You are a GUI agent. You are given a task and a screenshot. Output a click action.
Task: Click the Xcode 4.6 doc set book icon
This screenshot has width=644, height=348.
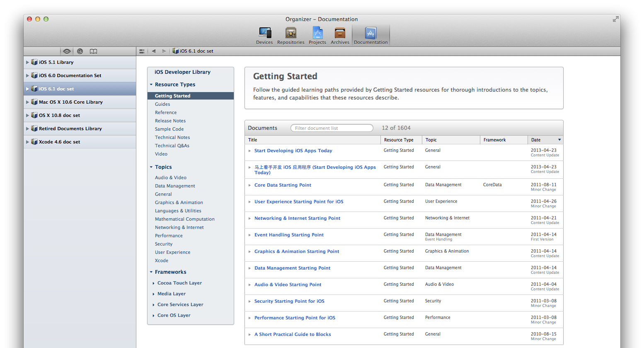click(34, 142)
